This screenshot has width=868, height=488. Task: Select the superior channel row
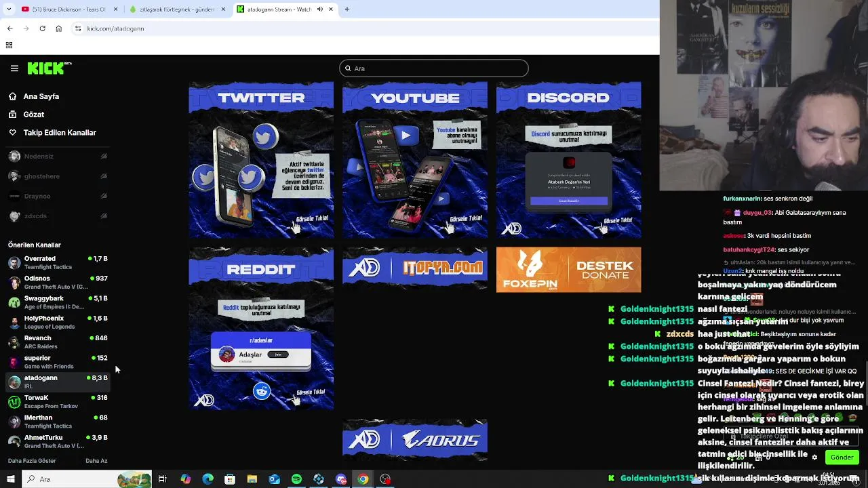pyautogui.click(x=58, y=362)
